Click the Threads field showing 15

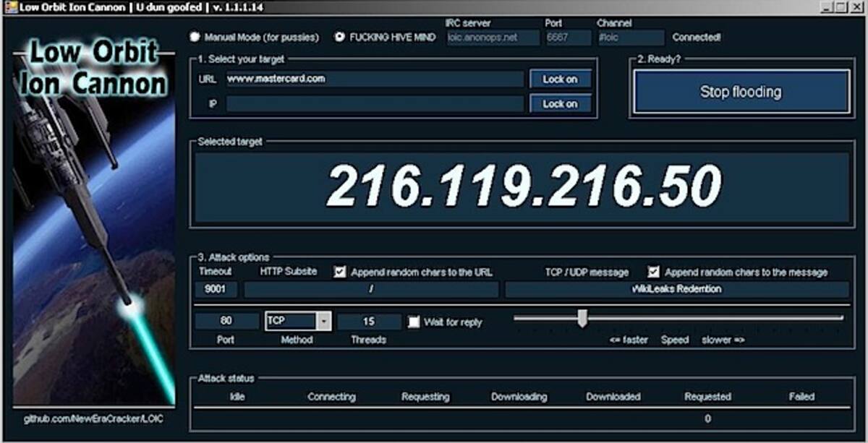point(369,321)
